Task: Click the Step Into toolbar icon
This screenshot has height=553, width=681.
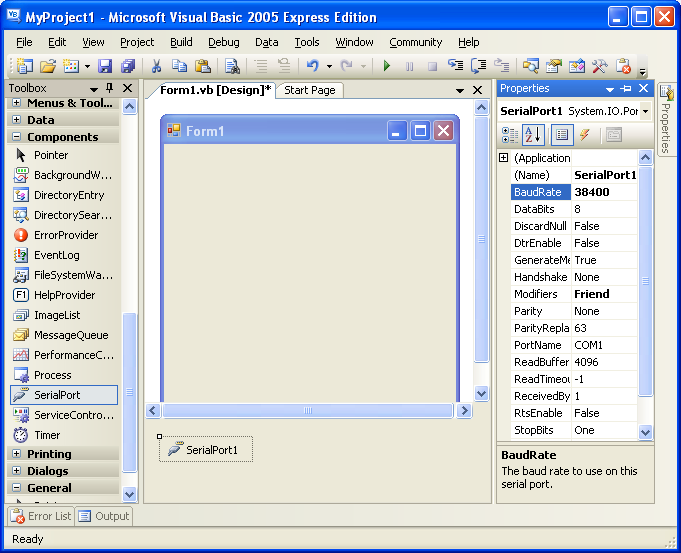Action: 456,66
